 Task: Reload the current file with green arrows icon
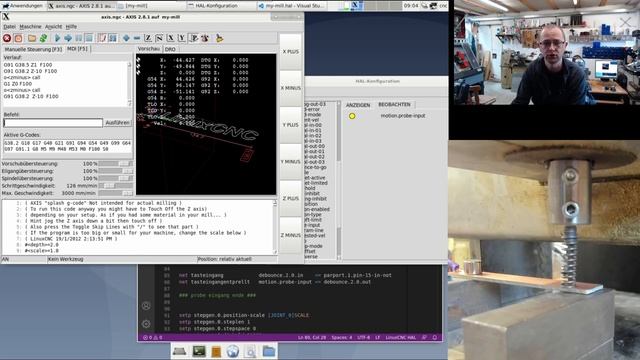tap(43, 38)
